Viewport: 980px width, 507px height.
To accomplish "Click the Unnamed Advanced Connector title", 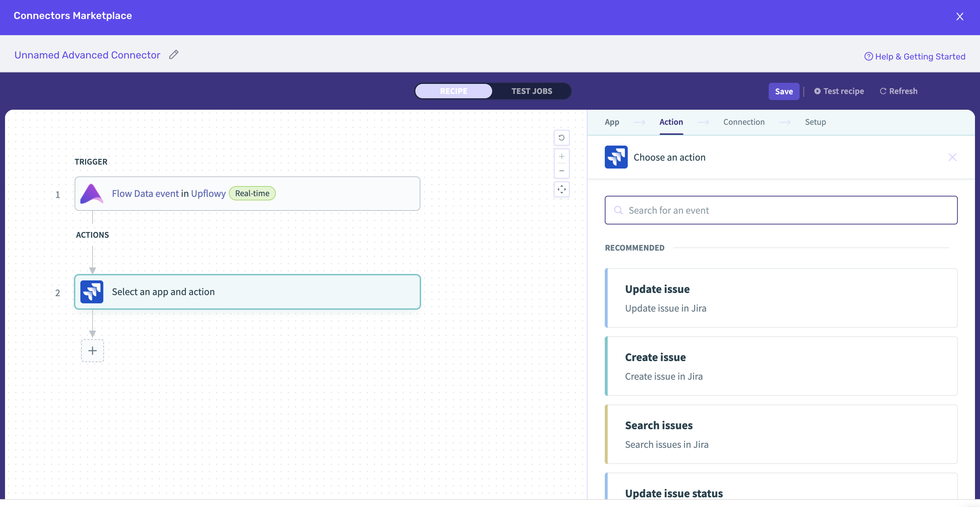I will 87,55.
